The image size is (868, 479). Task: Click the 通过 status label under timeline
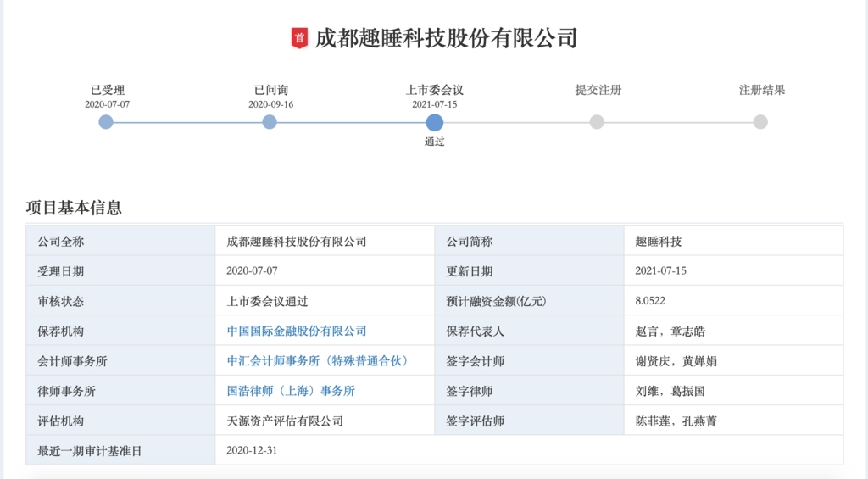tap(434, 142)
